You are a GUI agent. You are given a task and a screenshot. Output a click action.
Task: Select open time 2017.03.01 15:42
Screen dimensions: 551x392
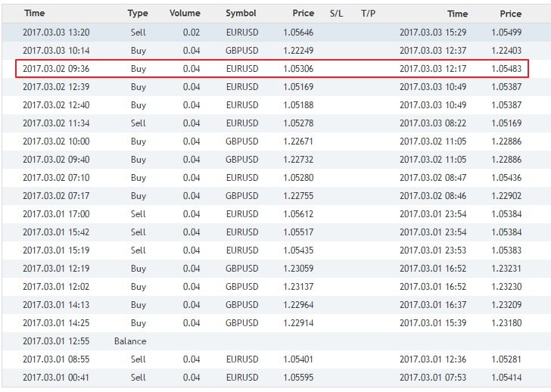(56, 232)
